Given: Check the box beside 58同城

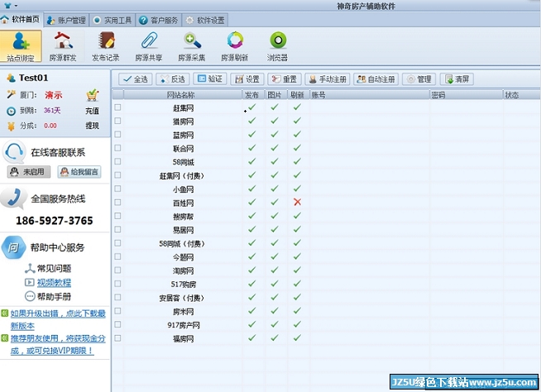Looking at the screenshot, I should pyautogui.click(x=117, y=162).
